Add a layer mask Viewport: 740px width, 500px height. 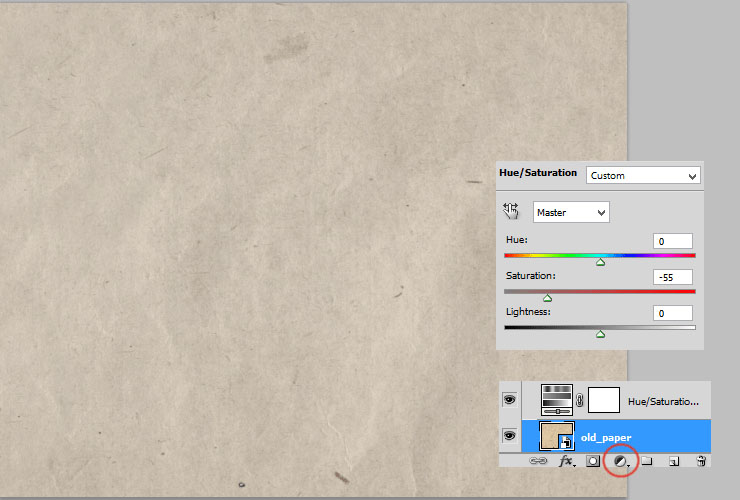pyautogui.click(x=593, y=461)
